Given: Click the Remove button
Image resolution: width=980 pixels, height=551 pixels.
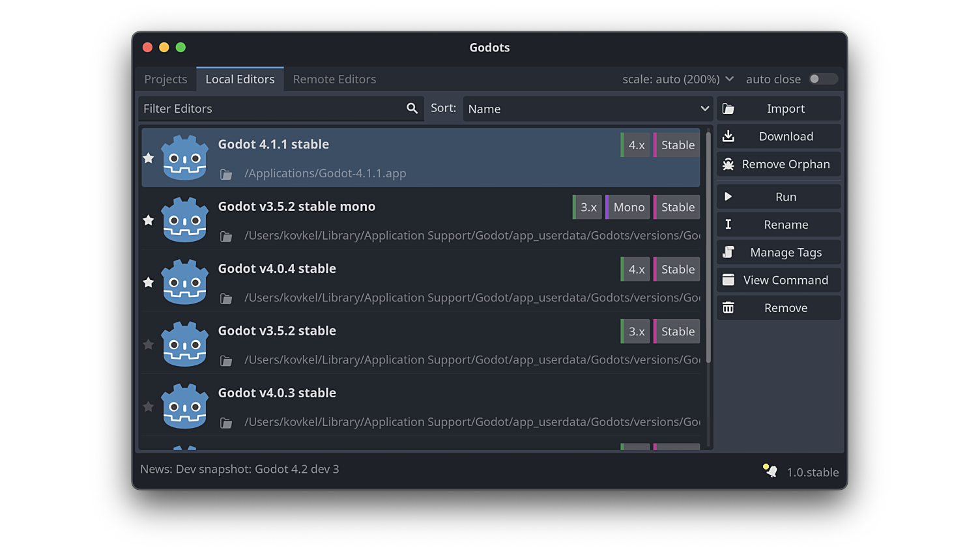Looking at the screenshot, I should pos(779,307).
